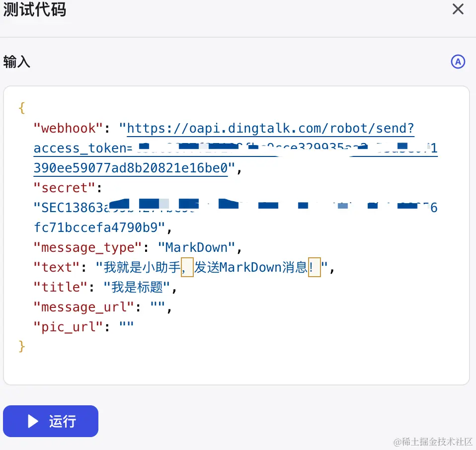Image resolution: width=476 pixels, height=450 pixels.
Task: Click the "title" key
Action: tap(61, 287)
